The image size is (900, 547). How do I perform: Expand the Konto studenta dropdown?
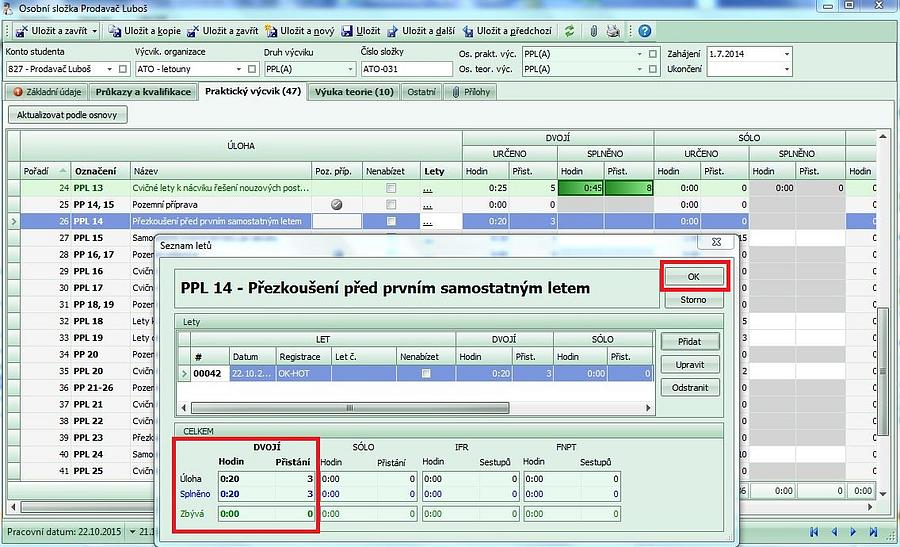coord(108,69)
